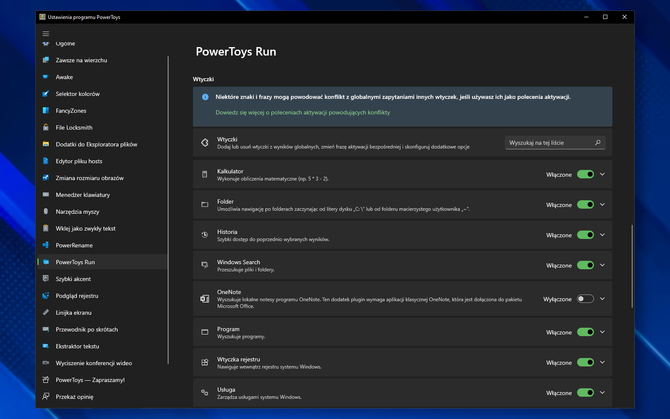
Task: Click the Wyszukaj na tej liście search field
Action: coord(555,143)
